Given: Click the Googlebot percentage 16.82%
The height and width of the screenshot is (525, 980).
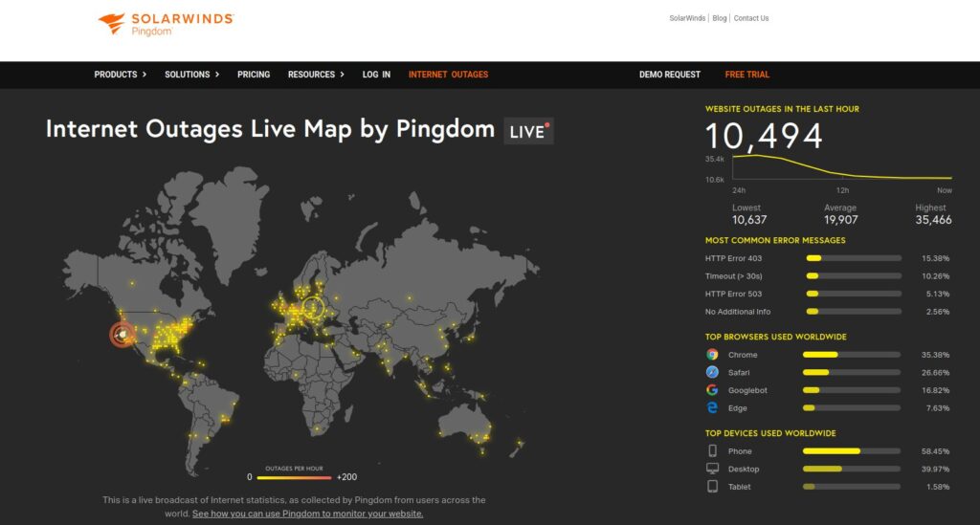Looking at the screenshot, I should [x=935, y=390].
